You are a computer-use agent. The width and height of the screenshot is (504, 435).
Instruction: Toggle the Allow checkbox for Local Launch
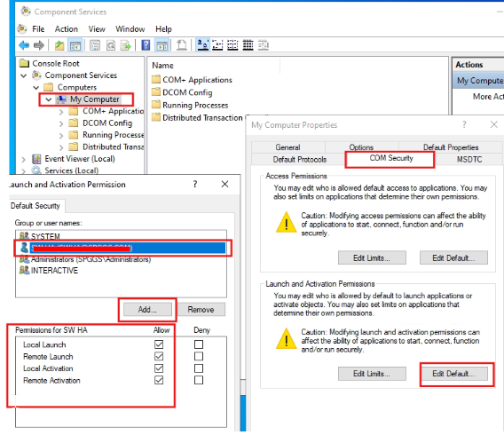[x=159, y=344]
